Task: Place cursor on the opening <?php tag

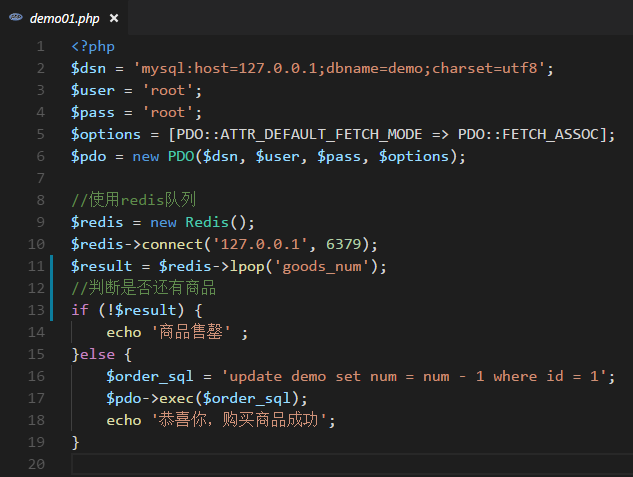Action: pyautogui.click(x=93, y=47)
